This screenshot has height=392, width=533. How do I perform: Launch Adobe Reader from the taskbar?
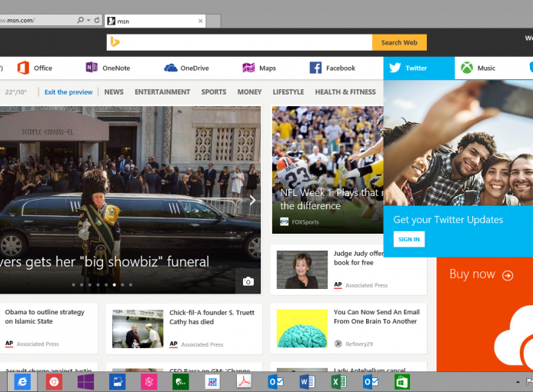tap(244, 381)
